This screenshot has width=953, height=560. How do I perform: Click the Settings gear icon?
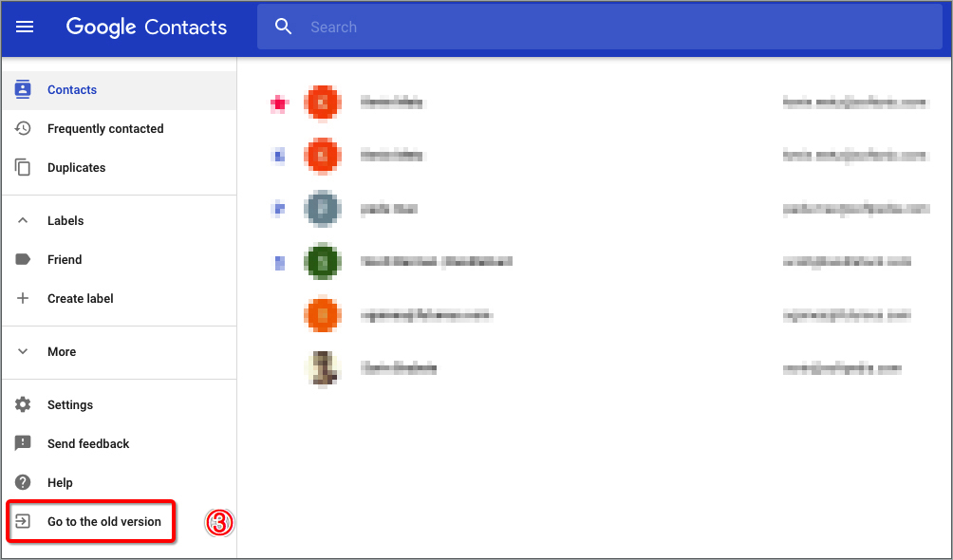point(23,404)
